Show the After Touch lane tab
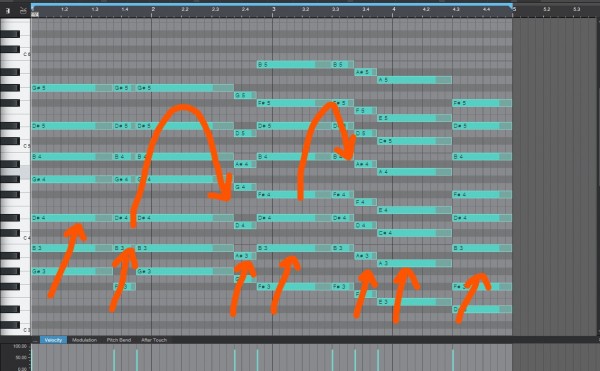This screenshot has width=600, height=371. pos(154,340)
